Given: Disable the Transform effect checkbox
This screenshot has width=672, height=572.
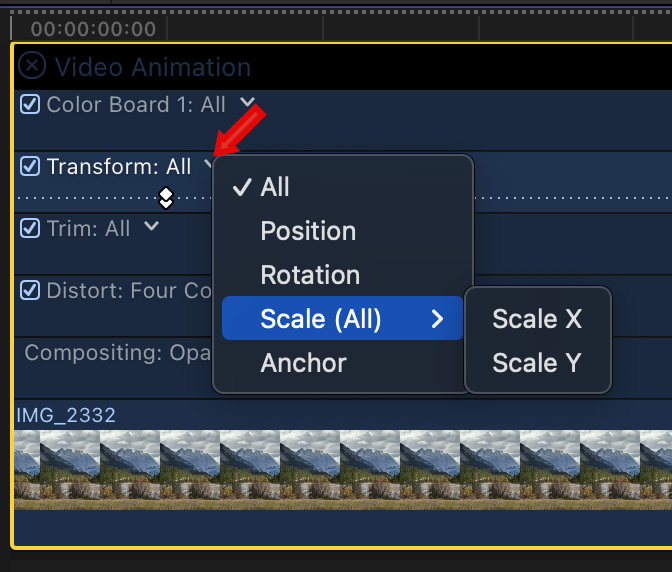Looking at the screenshot, I should 30,166.
